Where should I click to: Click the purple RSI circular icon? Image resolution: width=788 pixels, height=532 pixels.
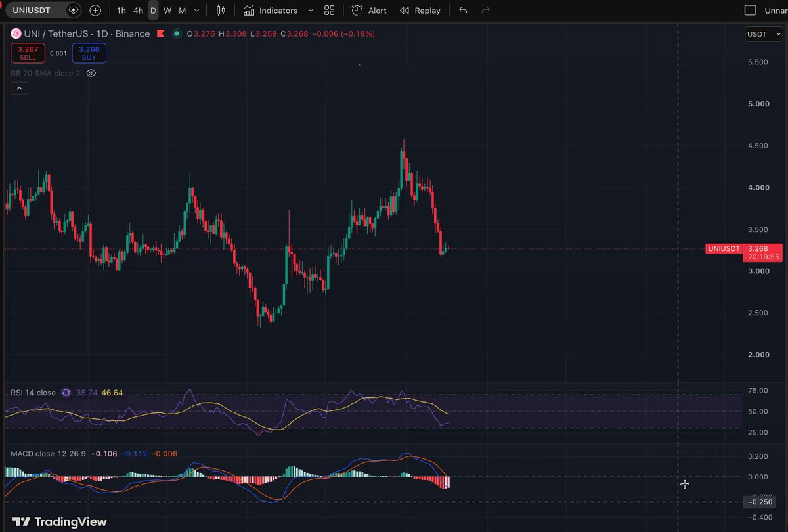[x=66, y=393]
